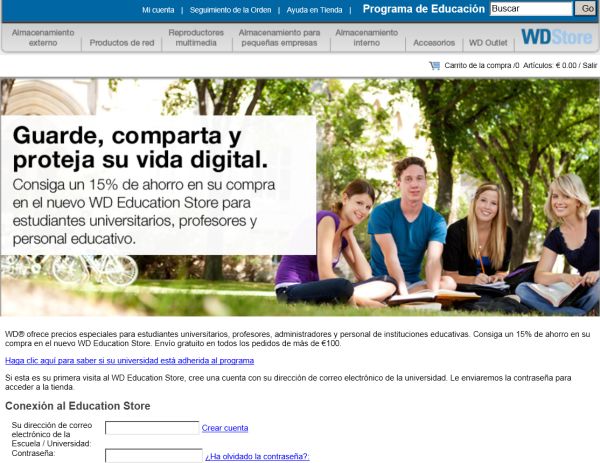
Task: Click ¿Ha olvidado la contraseña? link
Action: pyautogui.click(x=257, y=456)
